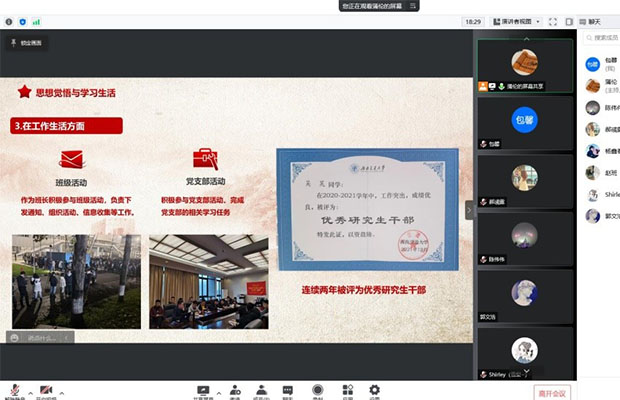Click the red leave meeting button
Screen dimensions: 620x400
coord(552,392)
